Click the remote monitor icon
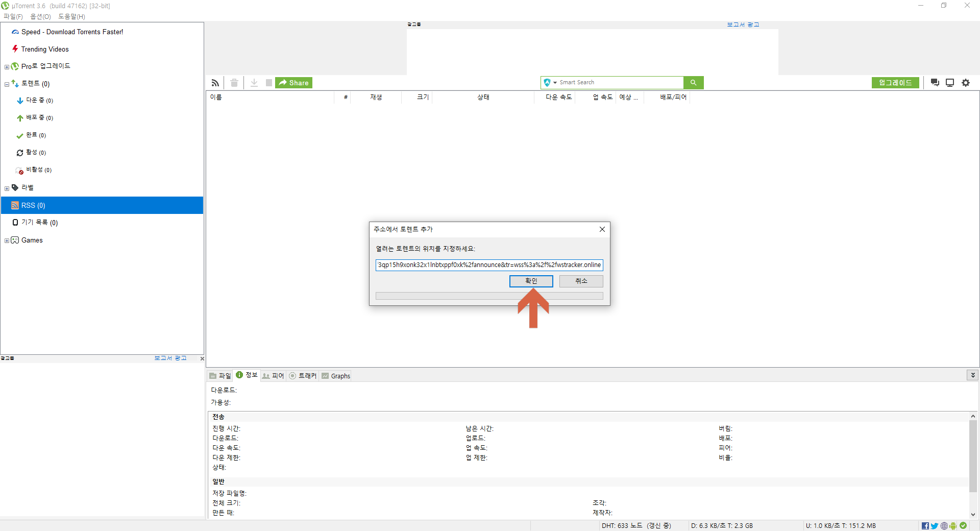The image size is (980, 531). point(950,83)
